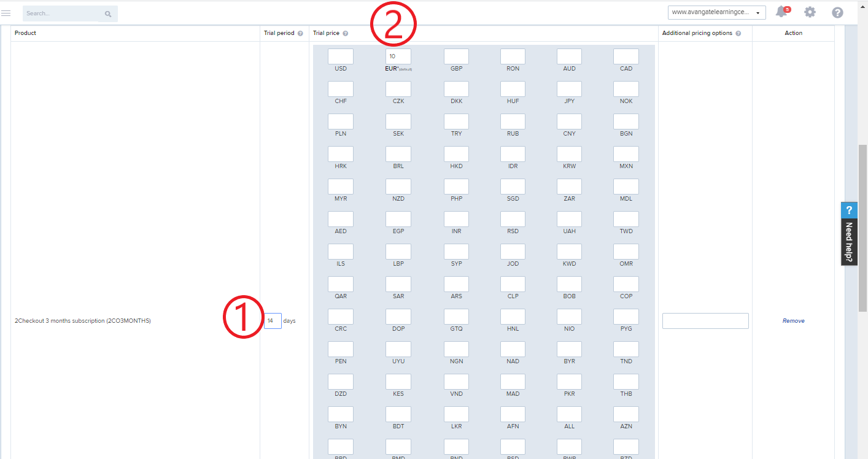This screenshot has height=459, width=868.
Task: Click the EGP trial price field
Action: (x=398, y=219)
